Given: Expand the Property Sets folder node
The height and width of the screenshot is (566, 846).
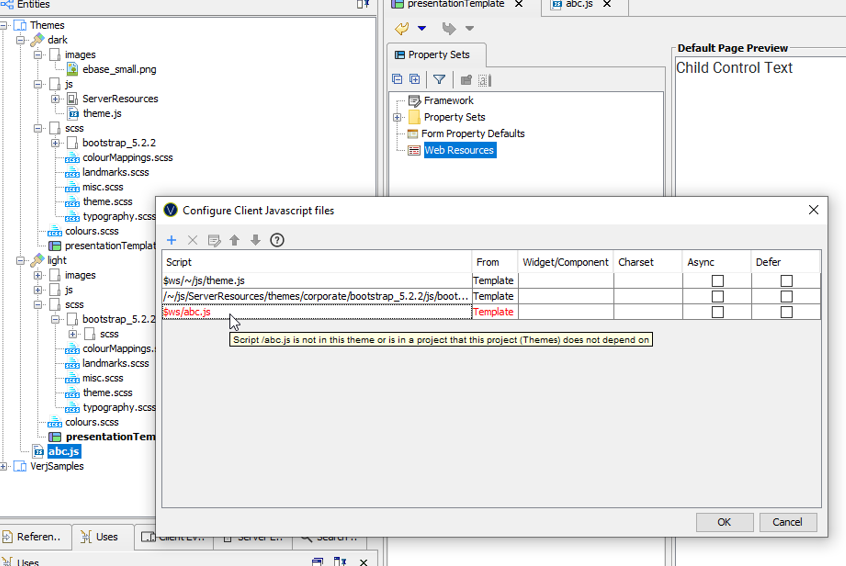Looking at the screenshot, I should pos(397,117).
